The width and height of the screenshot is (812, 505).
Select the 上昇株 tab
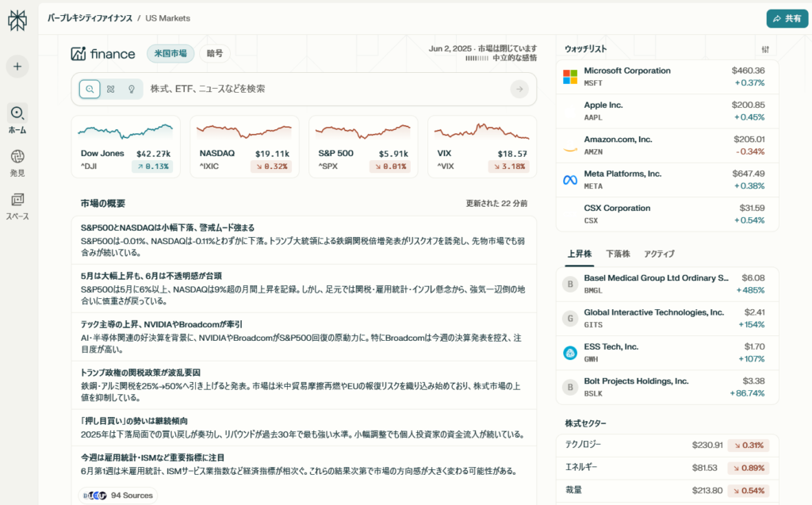click(x=580, y=254)
